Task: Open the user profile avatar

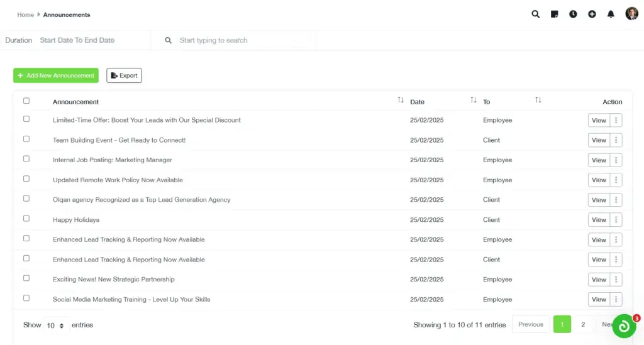Action: [631, 14]
